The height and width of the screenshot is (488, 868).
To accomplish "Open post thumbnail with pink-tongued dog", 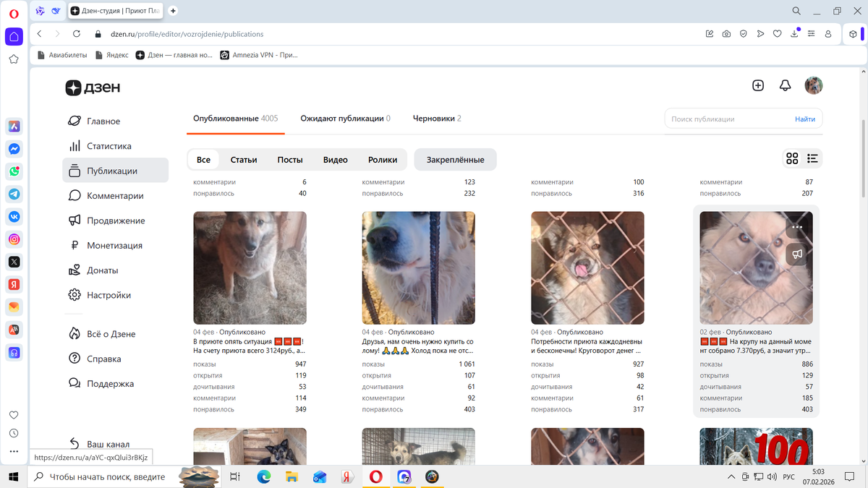I will 587,267.
